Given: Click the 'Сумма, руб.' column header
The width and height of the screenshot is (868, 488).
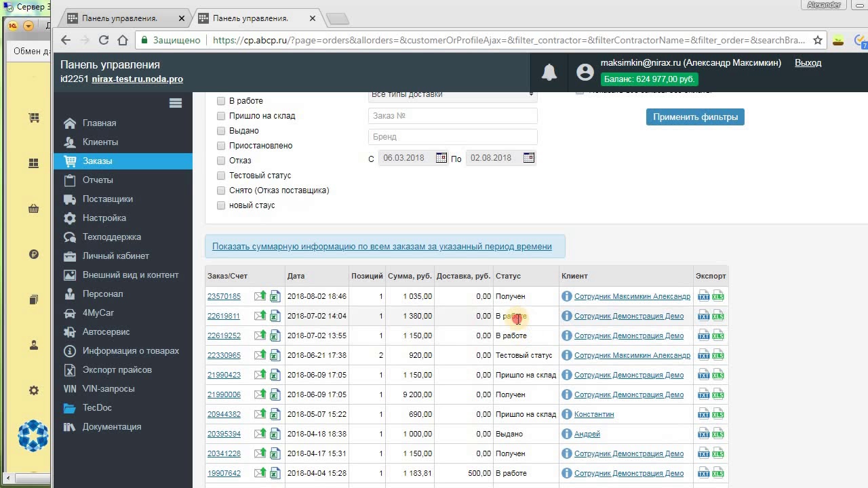Looking at the screenshot, I should pyautogui.click(x=410, y=277).
